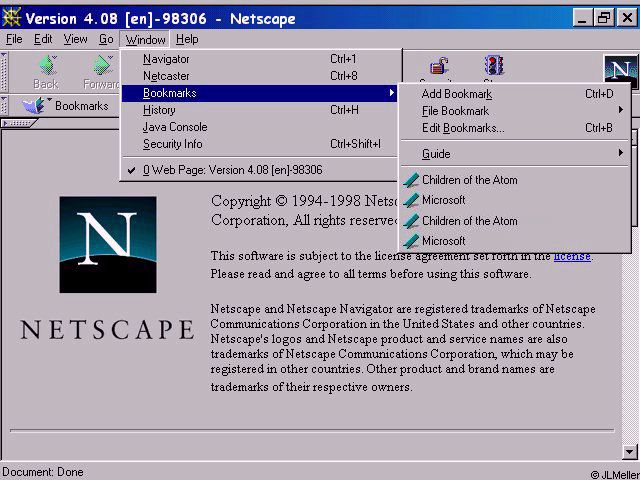Click the Document: Done status text

(x=43, y=472)
